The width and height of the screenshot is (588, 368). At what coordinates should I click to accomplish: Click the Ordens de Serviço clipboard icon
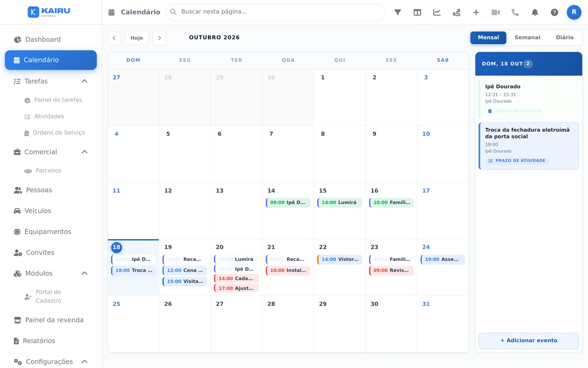26,133
